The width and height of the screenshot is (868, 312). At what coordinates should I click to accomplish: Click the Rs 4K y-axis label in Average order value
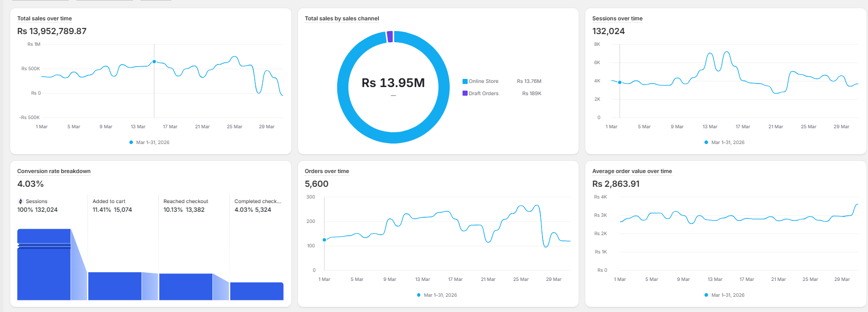[x=601, y=197]
